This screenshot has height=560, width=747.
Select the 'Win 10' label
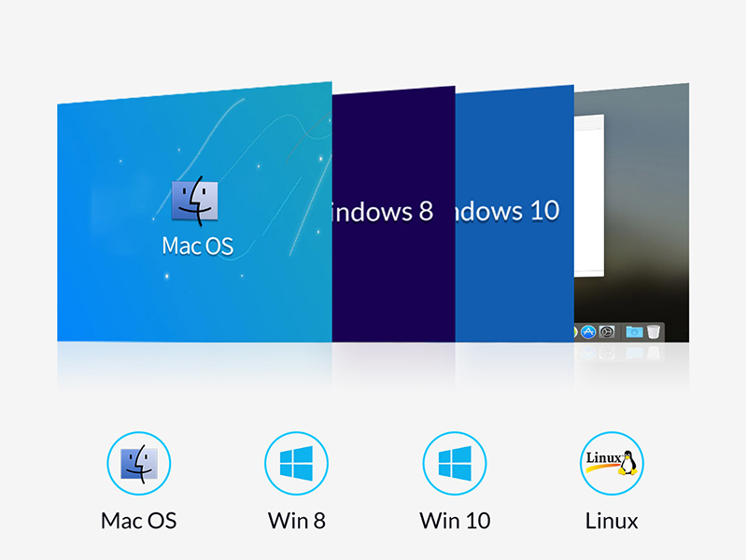[455, 521]
